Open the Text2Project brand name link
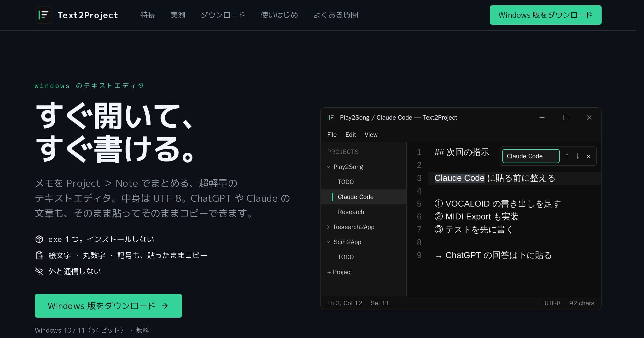This screenshot has width=644, height=338. pyautogui.click(x=88, y=15)
